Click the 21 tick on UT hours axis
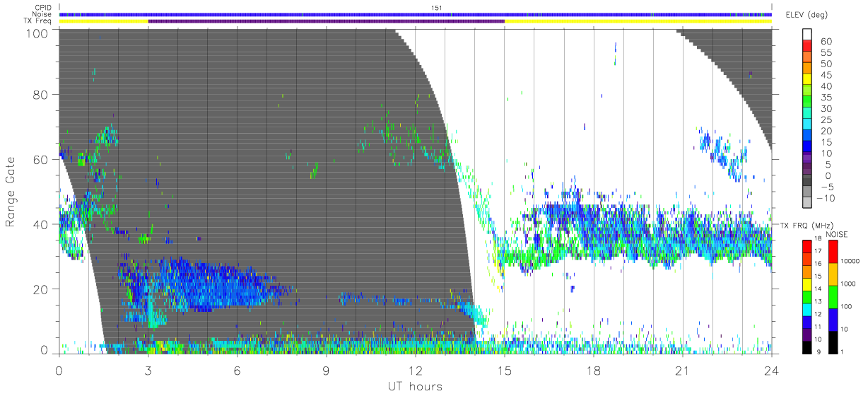 [x=683, y=370]
